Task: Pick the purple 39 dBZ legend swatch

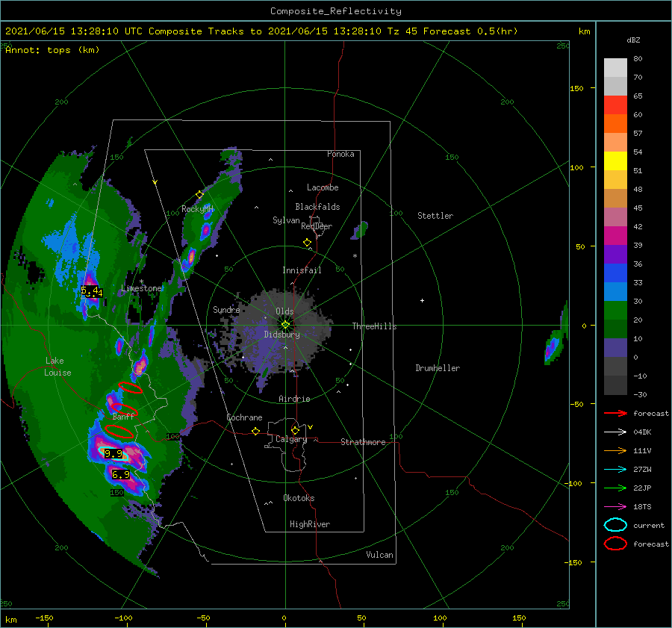Action: [615, 254]
